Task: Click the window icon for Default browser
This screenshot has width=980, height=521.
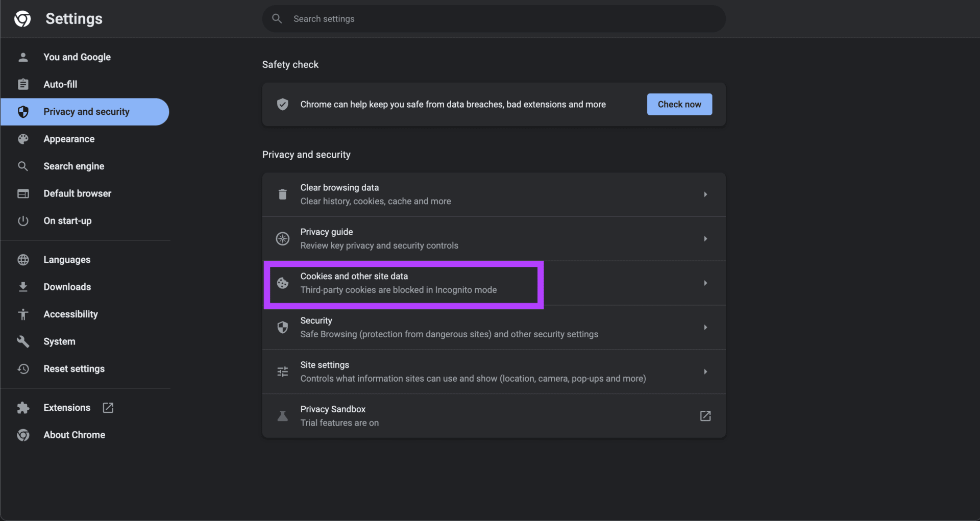Action: 23,193
